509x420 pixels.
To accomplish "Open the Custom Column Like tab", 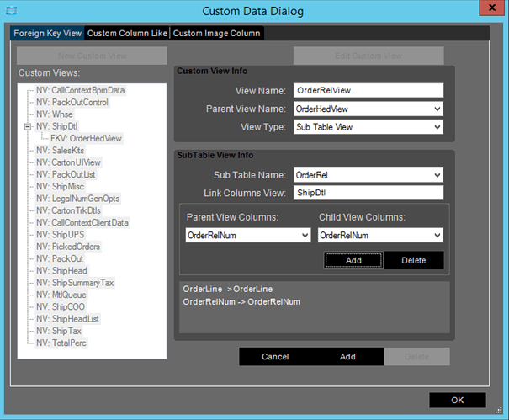I will (127, 33).
